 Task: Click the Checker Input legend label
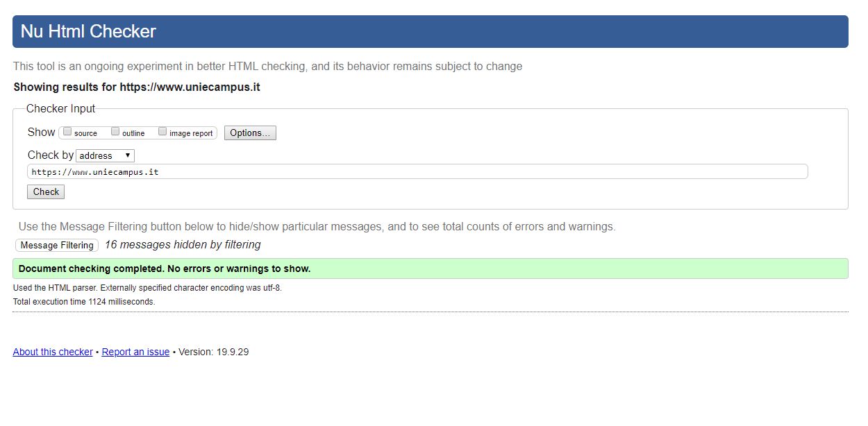coord(61,108)
